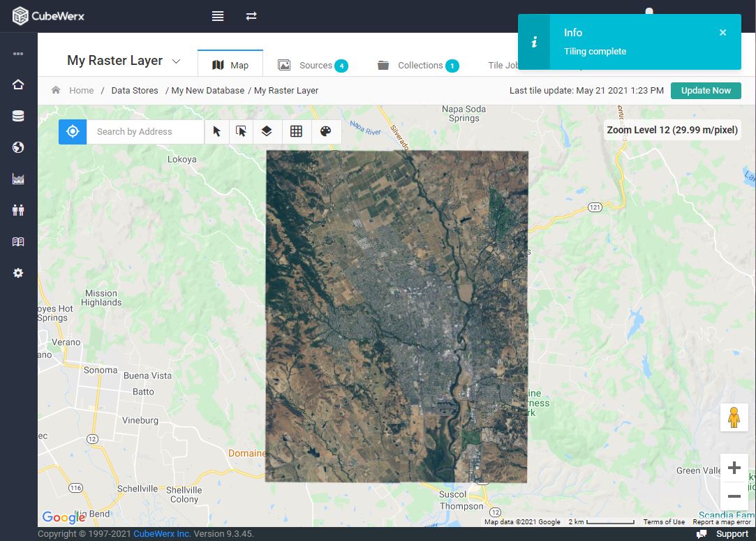Open the users sidebar icon
Image resolution: width=756 pixels, height=541 pixels.
18,210
